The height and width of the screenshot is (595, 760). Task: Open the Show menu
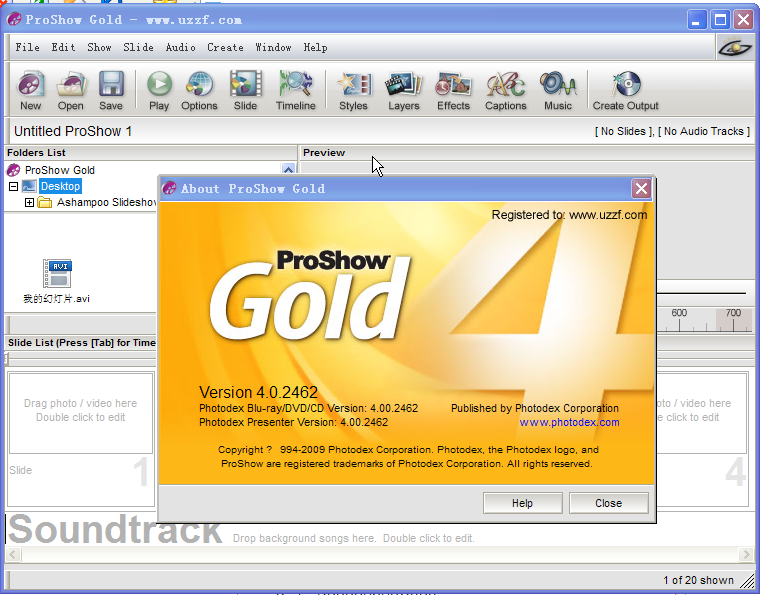click(99, 47)
